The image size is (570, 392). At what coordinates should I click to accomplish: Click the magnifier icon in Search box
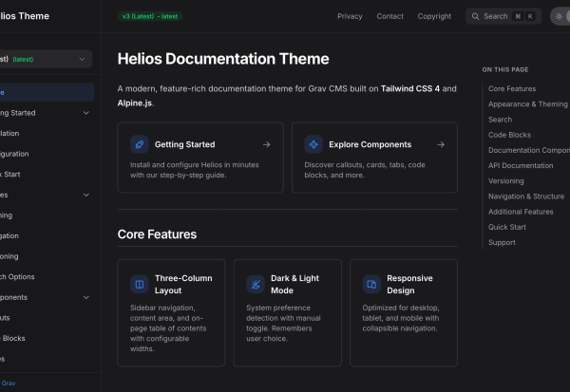coord(475,16)
